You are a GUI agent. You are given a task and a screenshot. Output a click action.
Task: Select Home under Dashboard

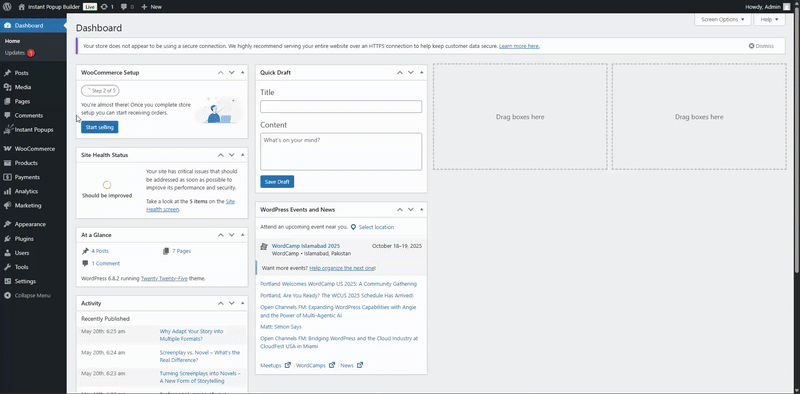pyautogui.click(x=12, y=41)
